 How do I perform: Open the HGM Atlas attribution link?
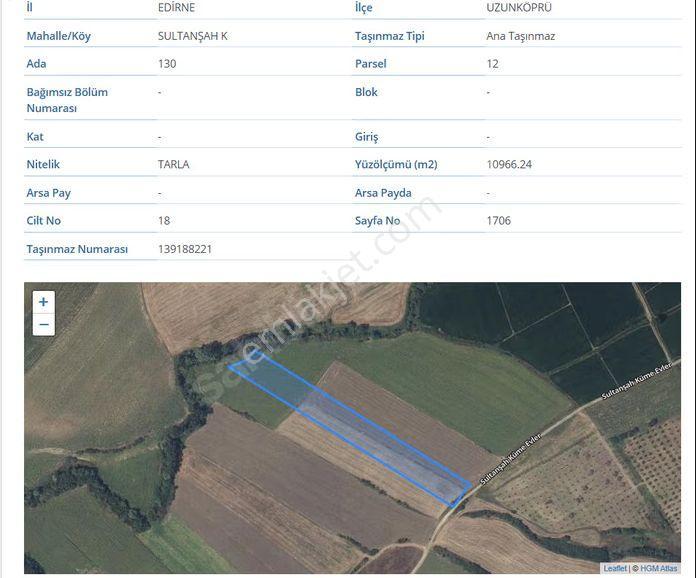tap(659, 568)
